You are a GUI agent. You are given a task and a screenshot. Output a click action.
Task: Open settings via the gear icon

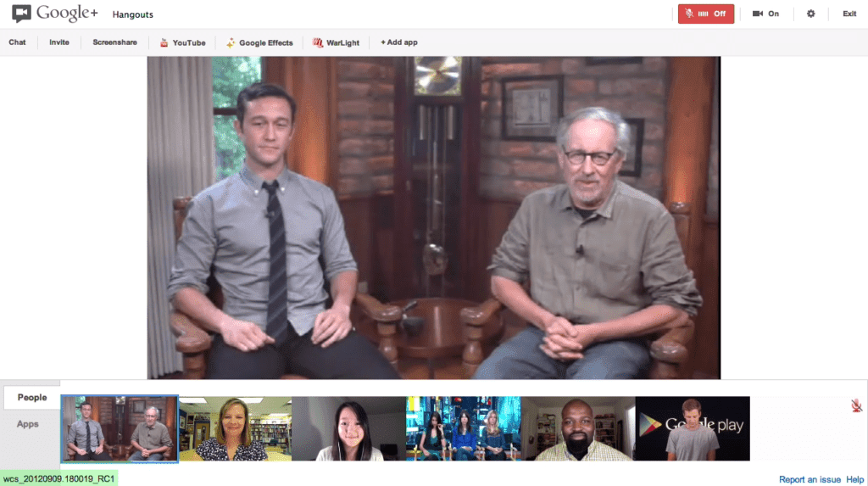(810, 14)
